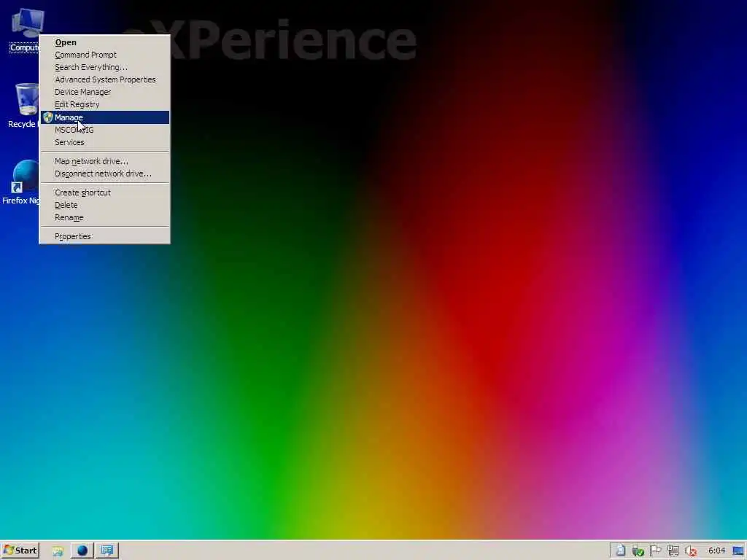Select Delete from the context menu

[x=104, y=205]
